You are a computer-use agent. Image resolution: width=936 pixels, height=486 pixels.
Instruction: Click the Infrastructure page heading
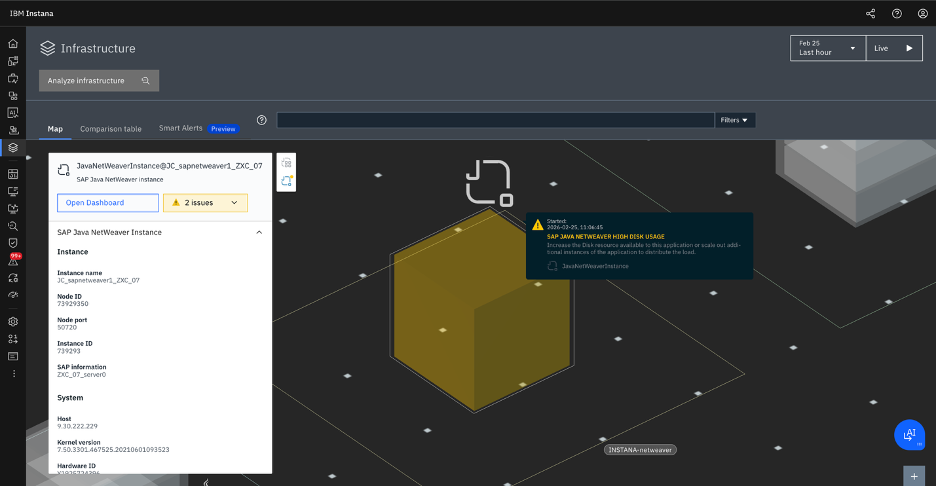tap(98, 48)
